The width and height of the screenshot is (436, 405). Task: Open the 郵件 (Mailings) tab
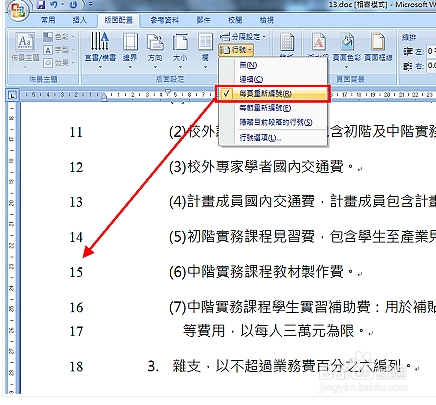tap(203, 20)
